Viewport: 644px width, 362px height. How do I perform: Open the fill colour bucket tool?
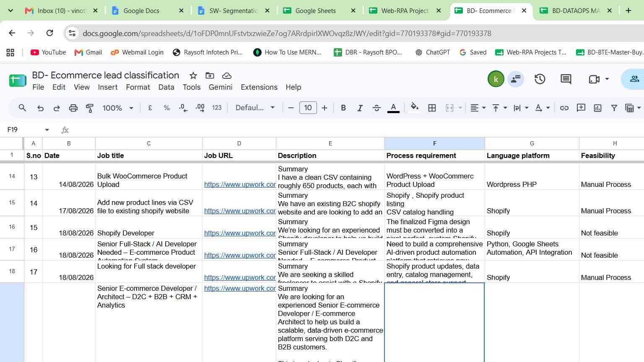click(x=415, y=108)
